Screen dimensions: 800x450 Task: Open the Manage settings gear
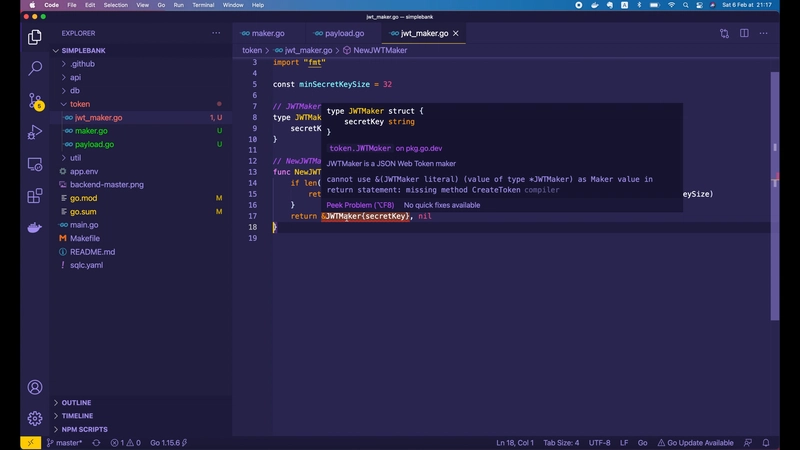pos(35,418)
